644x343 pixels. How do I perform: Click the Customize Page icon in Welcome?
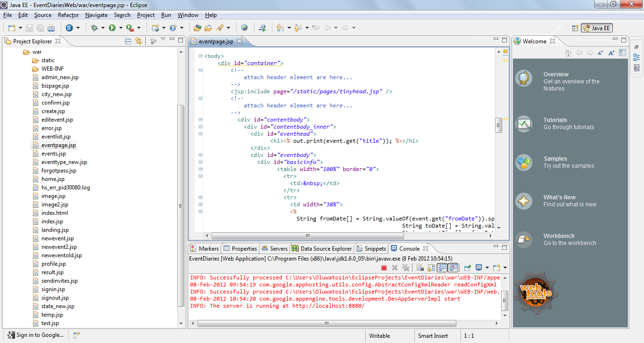pos(623,53)
